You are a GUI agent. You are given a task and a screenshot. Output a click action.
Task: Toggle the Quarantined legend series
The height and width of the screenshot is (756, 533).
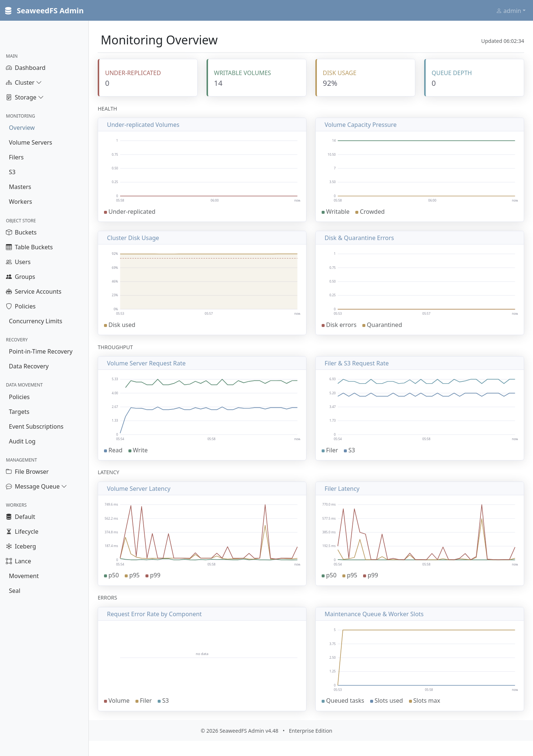[382, 325]
